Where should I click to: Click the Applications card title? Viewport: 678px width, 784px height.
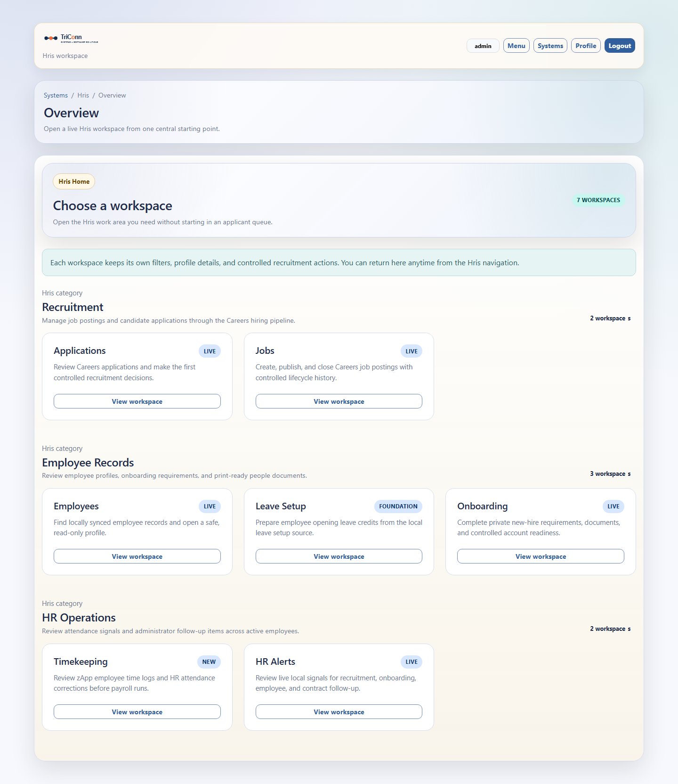tap(80, 351)
